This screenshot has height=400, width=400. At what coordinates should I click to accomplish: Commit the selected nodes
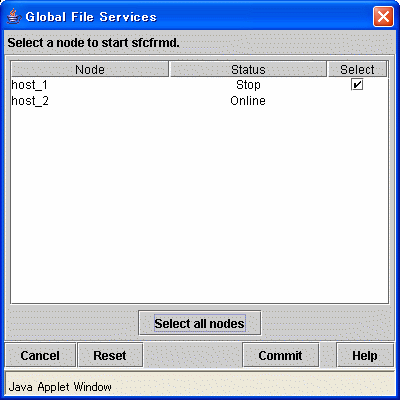[280, 355]
